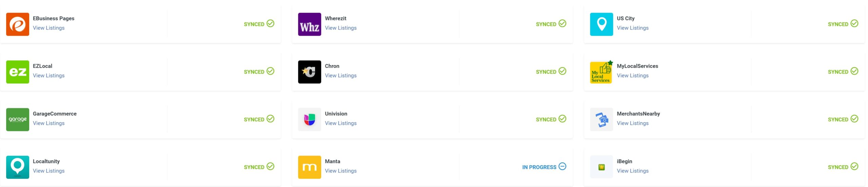Open View Listings link under Localtunity
The image size is (868, 187).
click(x=48, y=170)
